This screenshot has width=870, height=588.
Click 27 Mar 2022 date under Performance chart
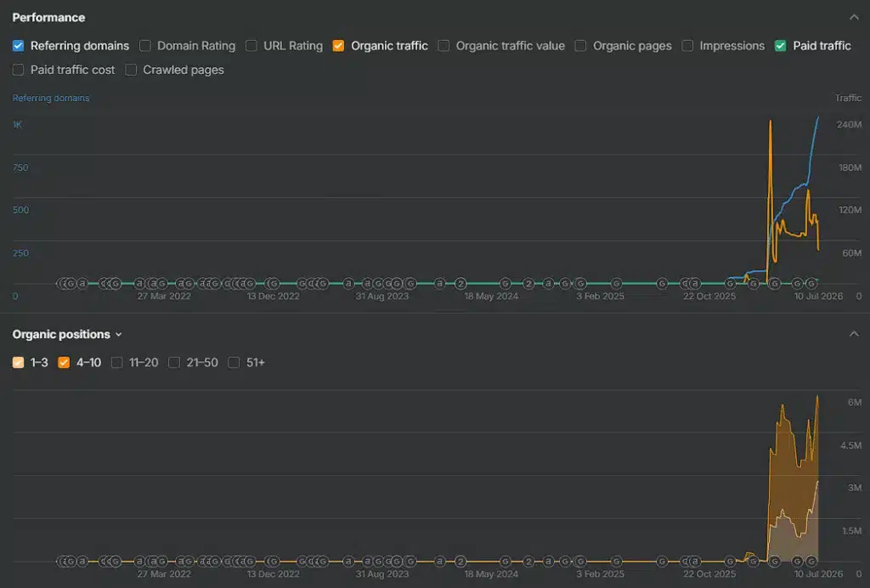pos(164,297)
